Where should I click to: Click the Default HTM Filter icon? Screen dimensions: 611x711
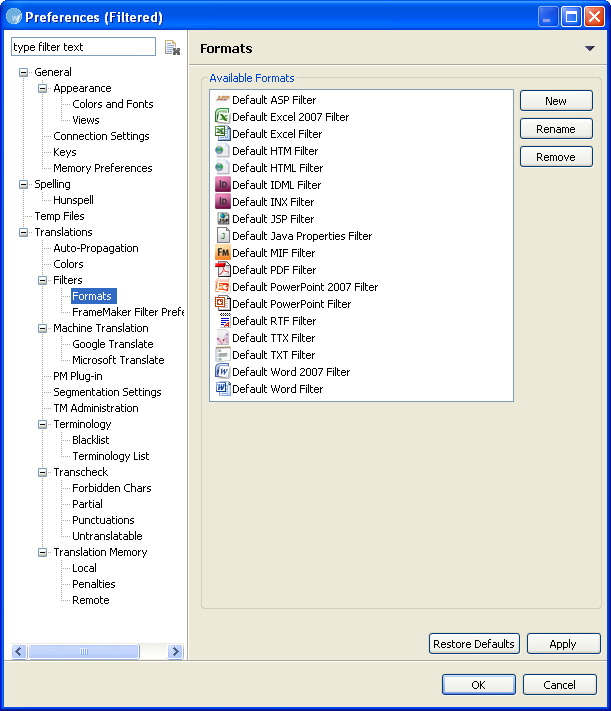coord(222,151)
